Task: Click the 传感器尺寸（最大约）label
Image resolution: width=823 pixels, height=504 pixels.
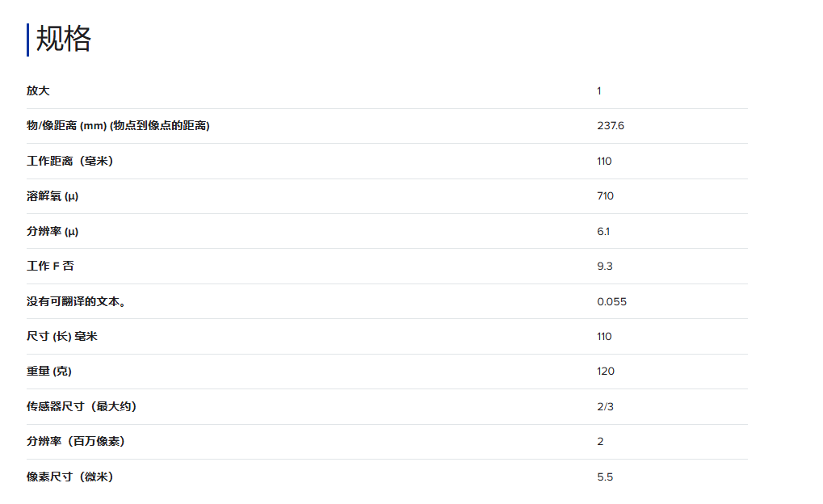Action: pyautogui.click(x=82, y=406)
